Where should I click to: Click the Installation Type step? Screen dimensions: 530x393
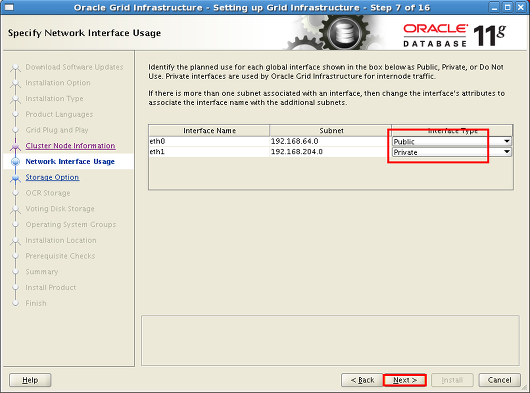[x=54, y=99]
